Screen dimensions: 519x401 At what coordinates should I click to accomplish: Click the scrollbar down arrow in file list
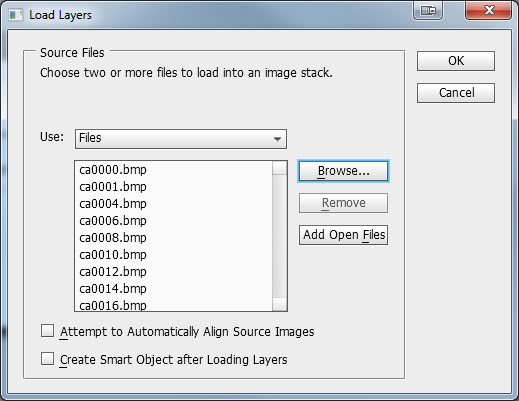(279, 304)
